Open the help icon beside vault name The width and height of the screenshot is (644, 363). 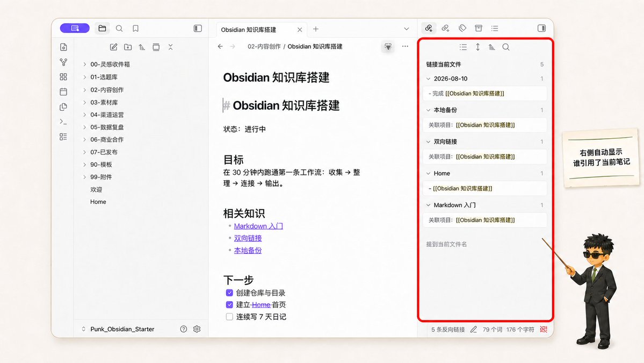click(184, 329)
